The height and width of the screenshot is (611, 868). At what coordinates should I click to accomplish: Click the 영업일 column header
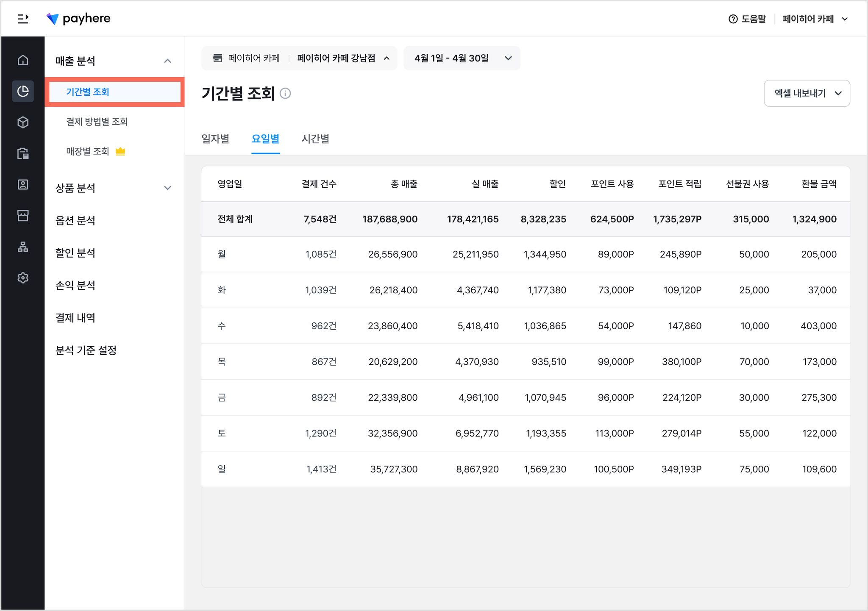click(x=230, y=184)
